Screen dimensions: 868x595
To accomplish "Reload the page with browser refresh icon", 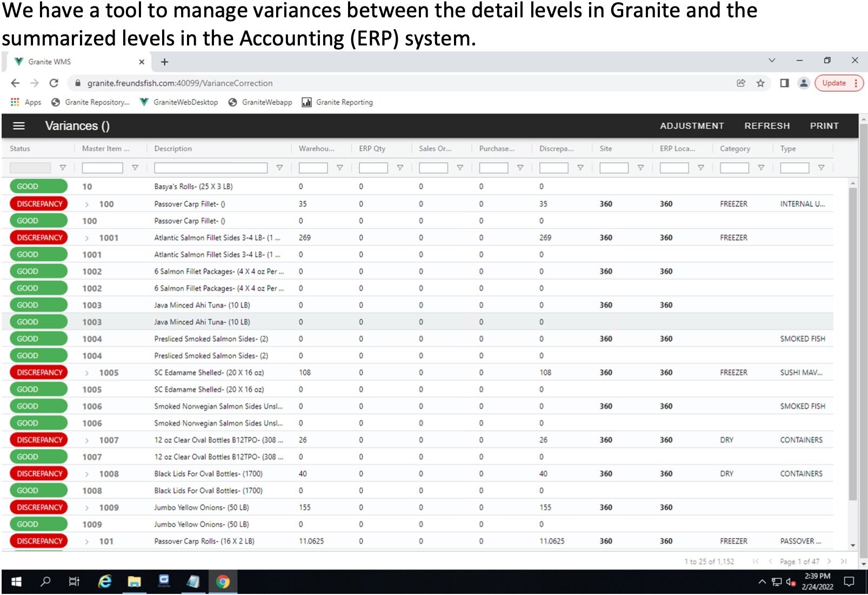I will click(x=54, y=83).
